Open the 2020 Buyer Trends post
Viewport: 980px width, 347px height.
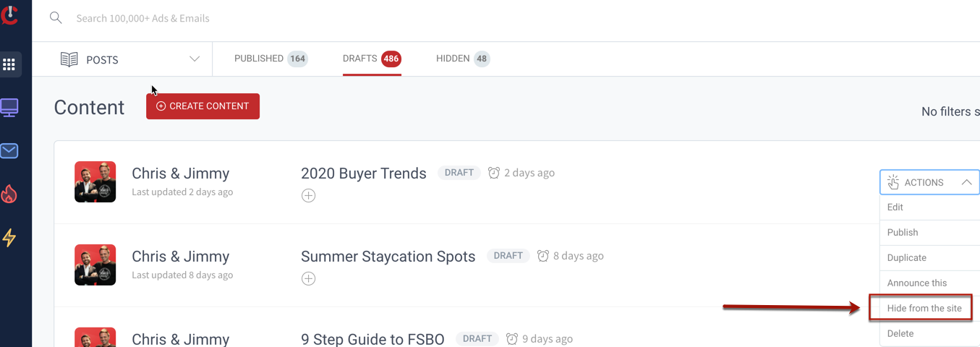(x=364, y=173)
